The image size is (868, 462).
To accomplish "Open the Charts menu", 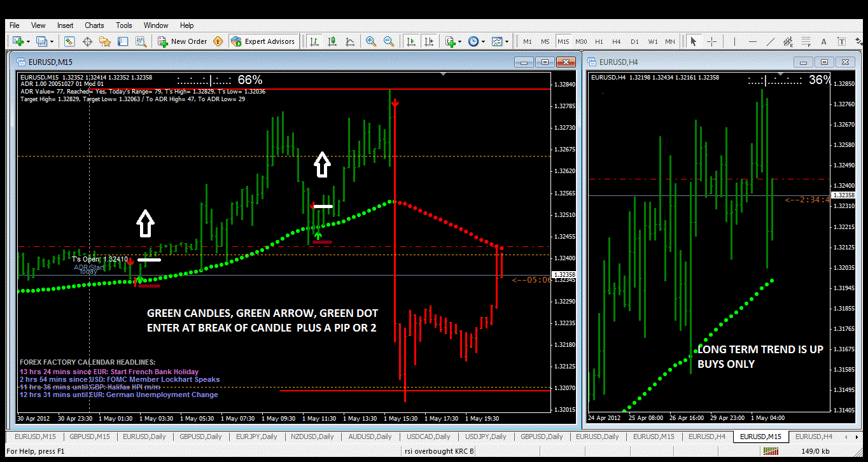I will pyautogui.click(x=94, y=25).
